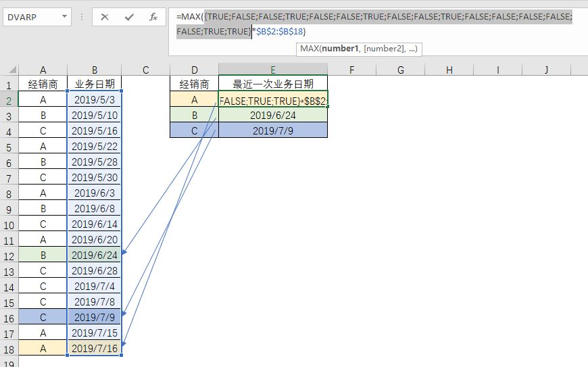Click cell B4 with date 2019/5/16
This screenshot has width=588, height=367.
point(95,130)
